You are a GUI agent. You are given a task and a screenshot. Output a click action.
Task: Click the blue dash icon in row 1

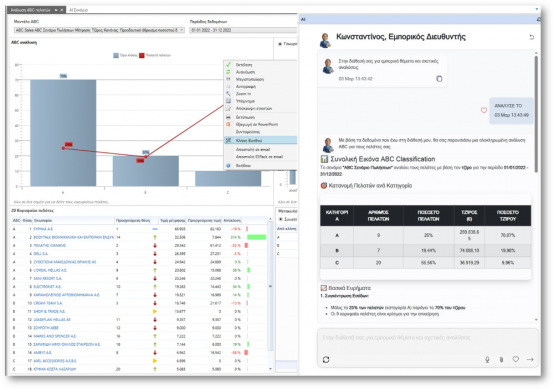[155, 229]
